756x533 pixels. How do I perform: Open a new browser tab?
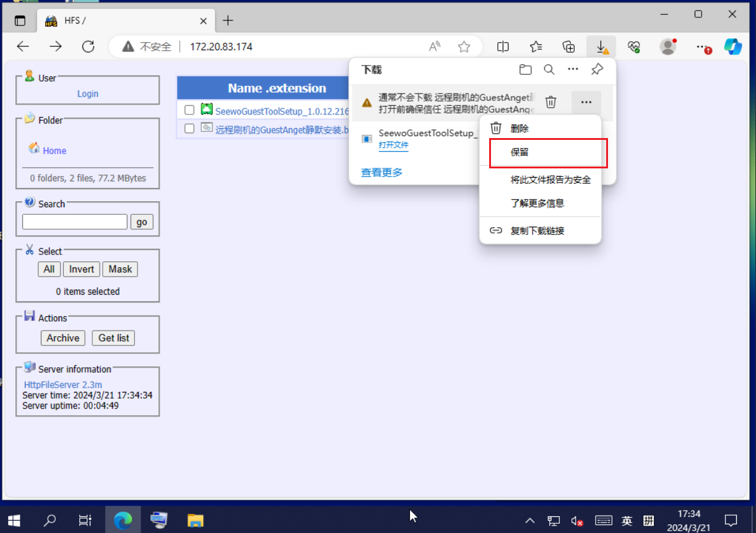pos(228,20)
